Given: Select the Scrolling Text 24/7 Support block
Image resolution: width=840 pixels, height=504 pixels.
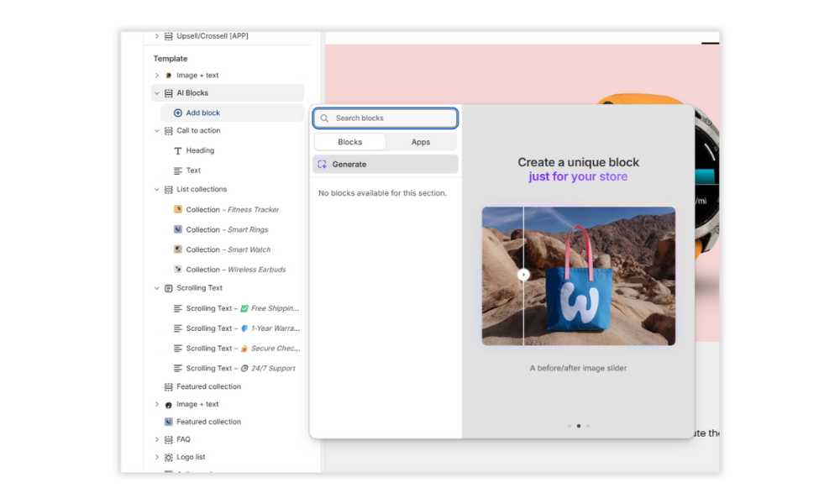Looking at the screenshot, I should 233,369.
